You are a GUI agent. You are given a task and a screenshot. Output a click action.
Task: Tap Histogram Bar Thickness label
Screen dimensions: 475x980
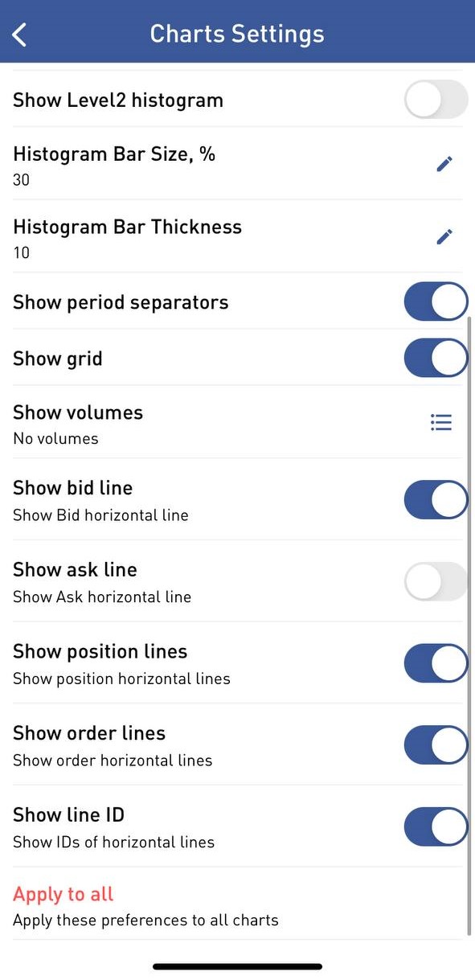point(127,227)
